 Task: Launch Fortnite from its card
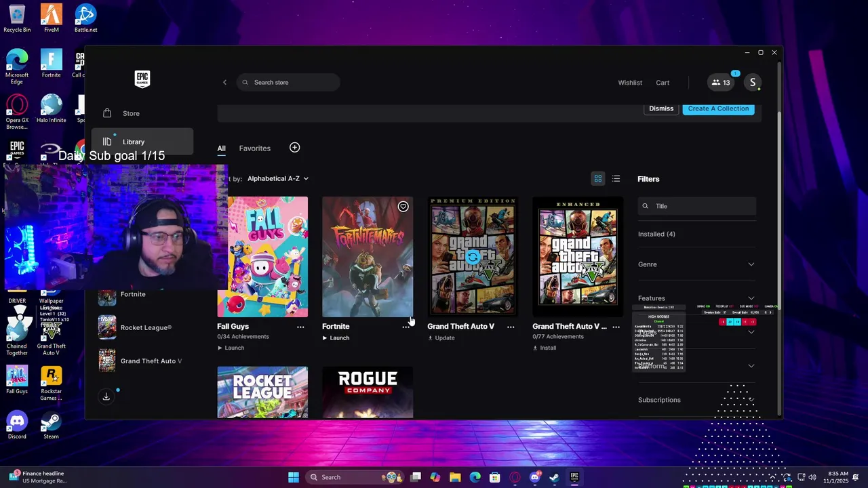[336, 338]
